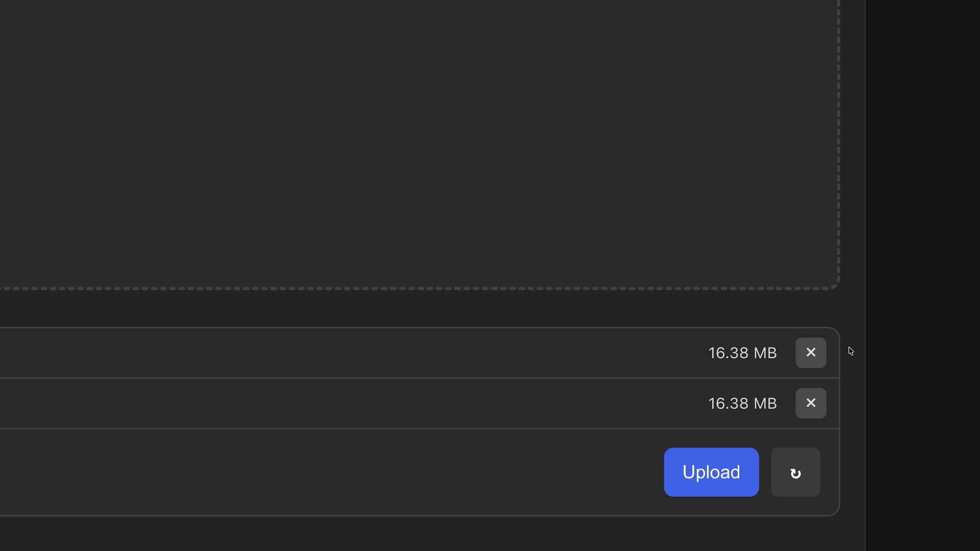
Task: Clear the upload queue with the refresh icon
Action: tap(795, 472)
